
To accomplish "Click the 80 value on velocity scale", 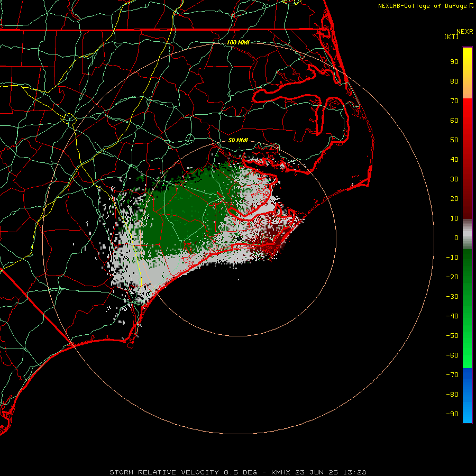I will click(454, 81).
